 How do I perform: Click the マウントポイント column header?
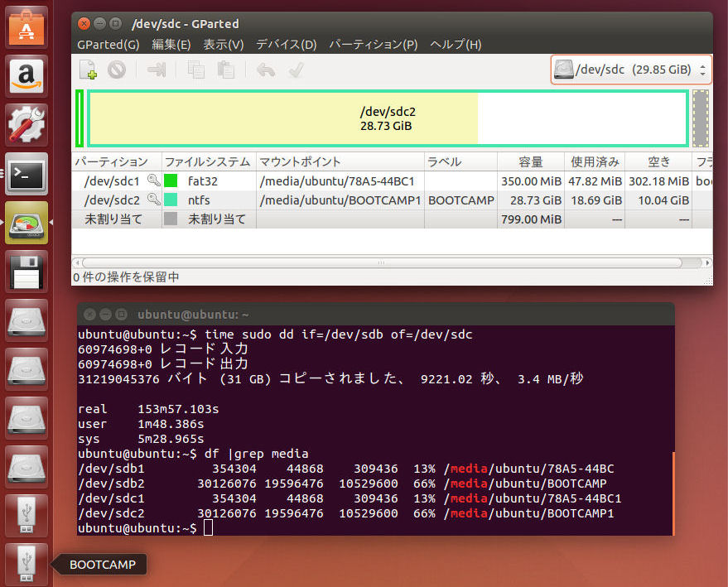[x=340, y=161]
